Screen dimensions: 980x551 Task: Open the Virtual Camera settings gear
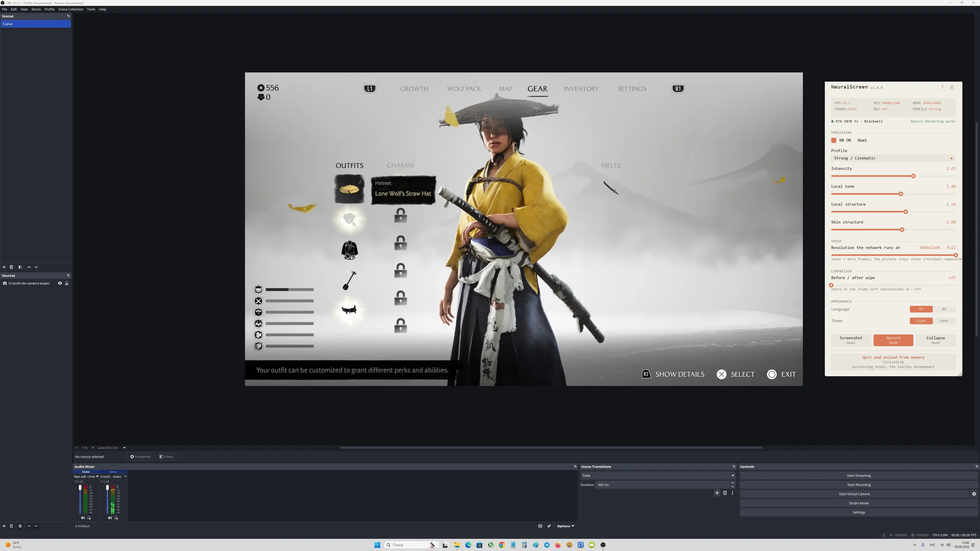(x=974, y=494)
